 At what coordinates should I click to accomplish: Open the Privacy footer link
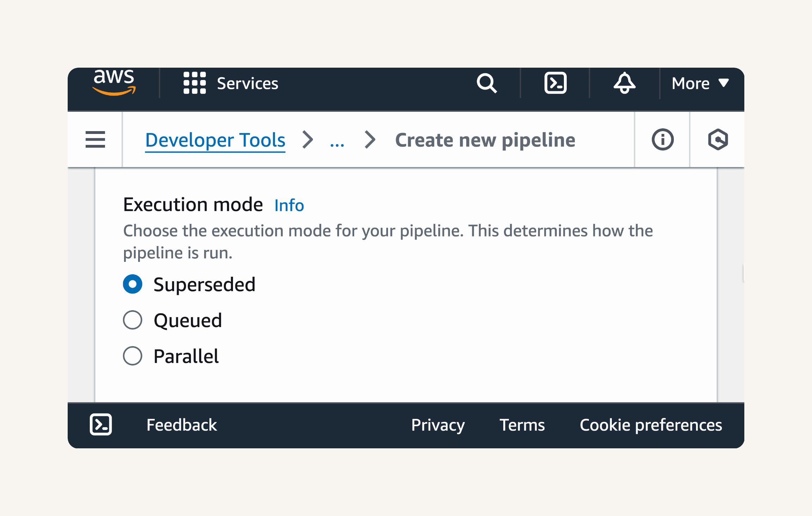[x=438, y=425]
